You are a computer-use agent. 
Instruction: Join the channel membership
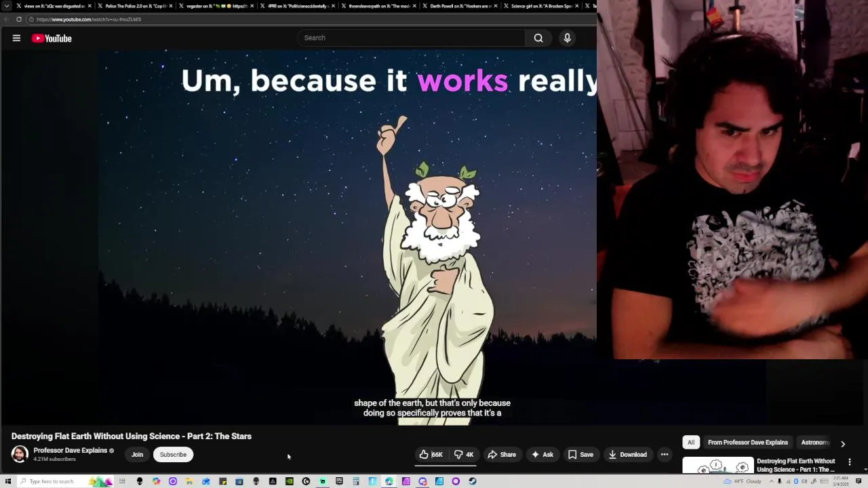pos(137,455)
